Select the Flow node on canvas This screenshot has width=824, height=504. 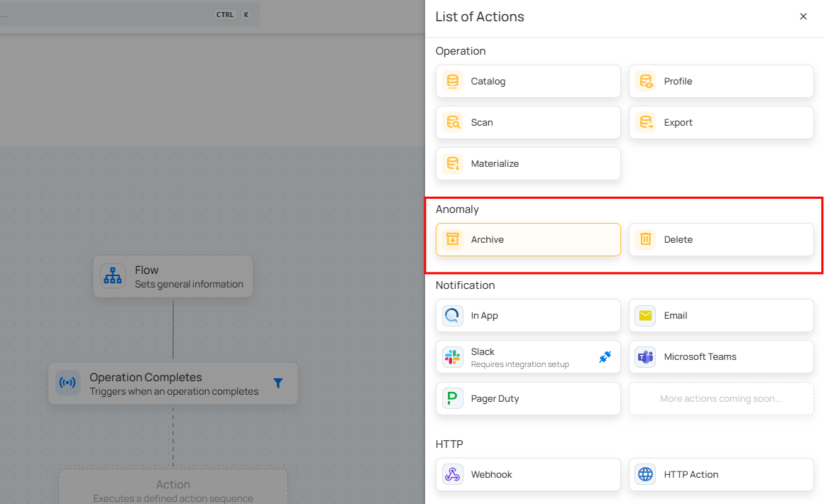pos(172,277)
